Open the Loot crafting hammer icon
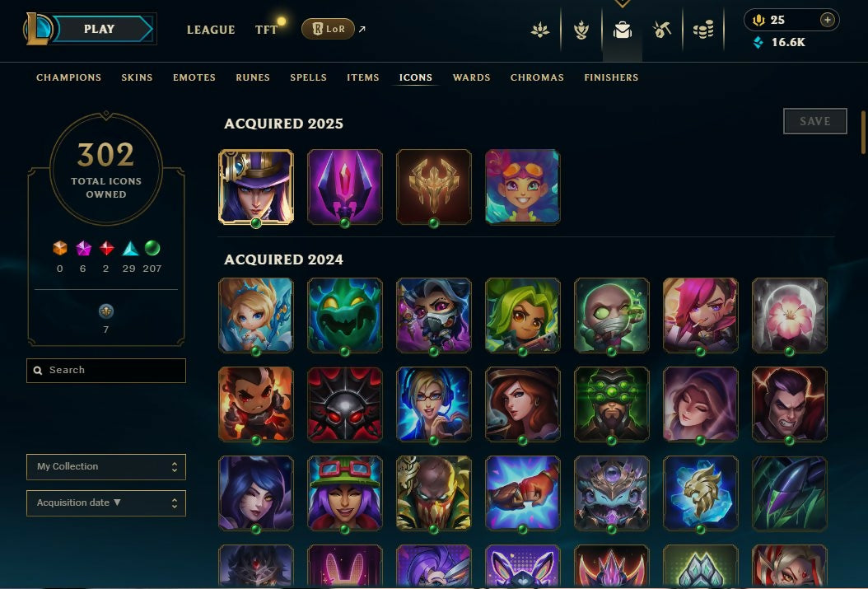 tap(662, 30)
